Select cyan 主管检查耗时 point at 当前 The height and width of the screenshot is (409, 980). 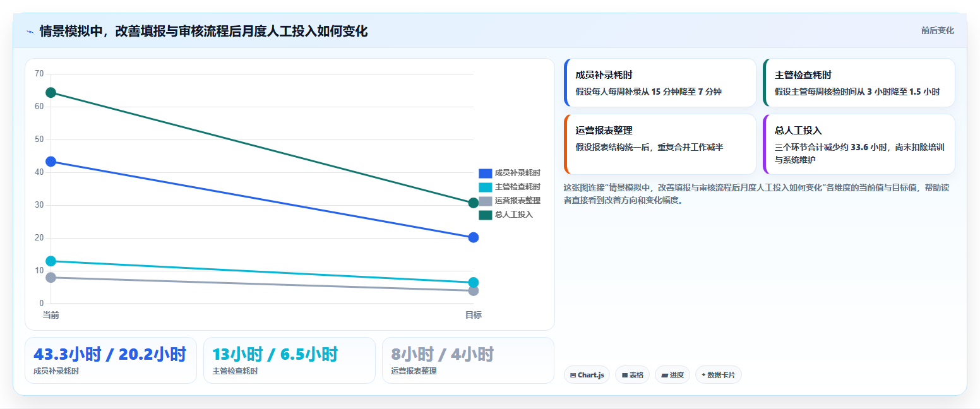tap(51, 261)
